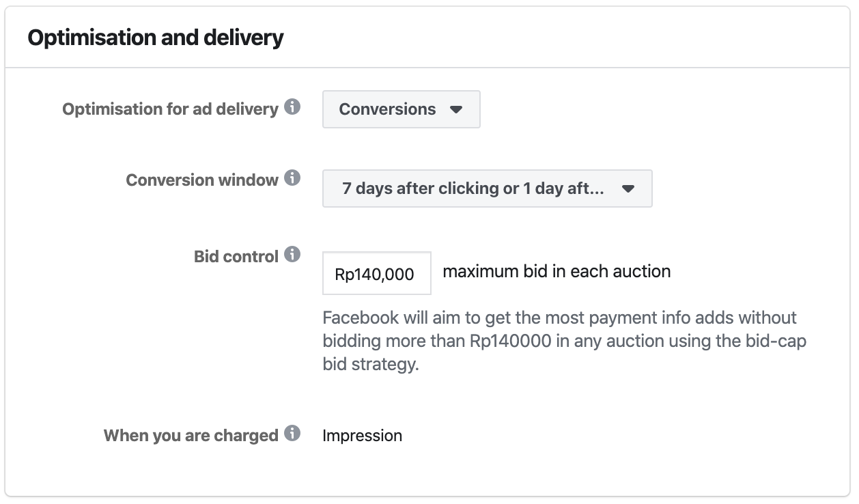Click the Conversion window label
The height and width of the screenshot is (504, 859).
(x=202, y=180)
